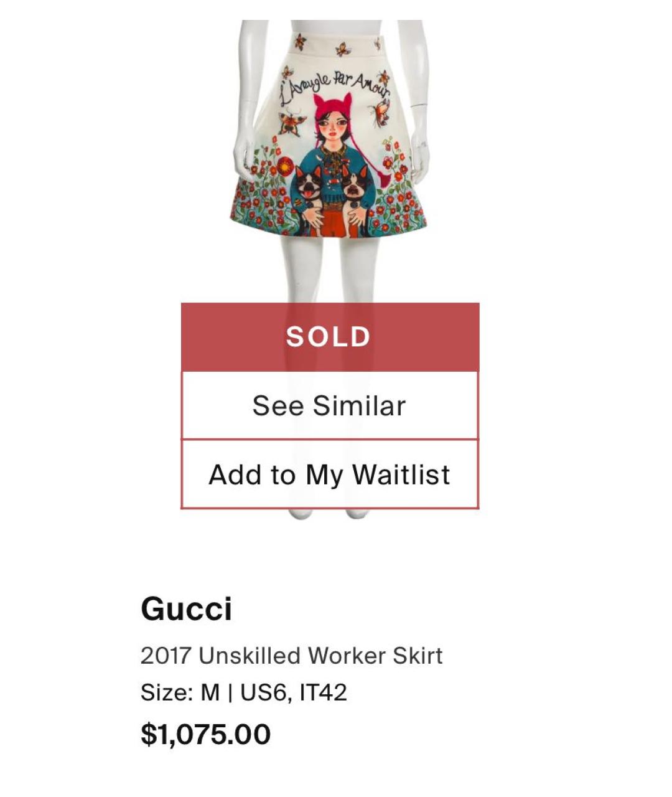Image resolution: width=672 pixels, height=797 pixels.
Task: Click the butterfly right of the girl's hat
Action: click(x=380, y=112)
